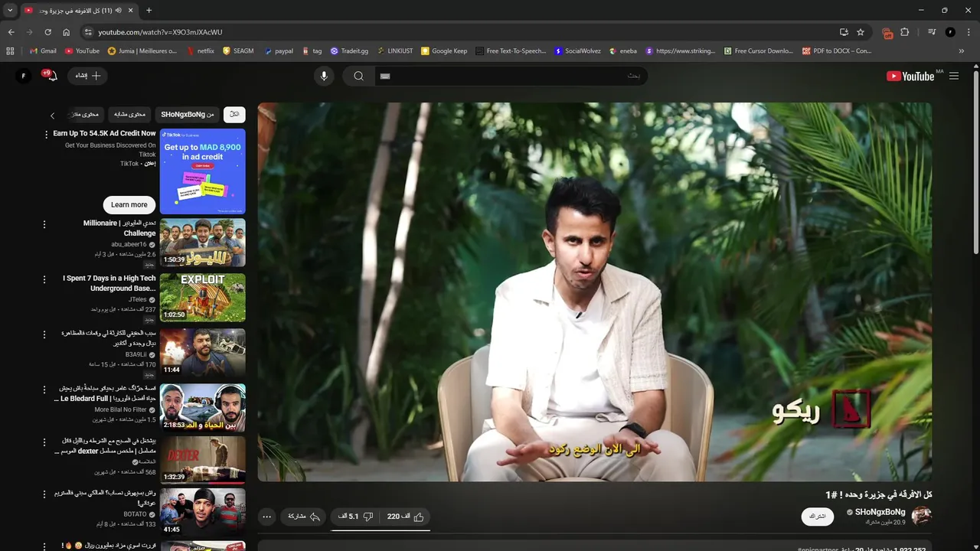Open the netflix bookmark
Viewport: 980px width, 551px height.
point(200,51)
